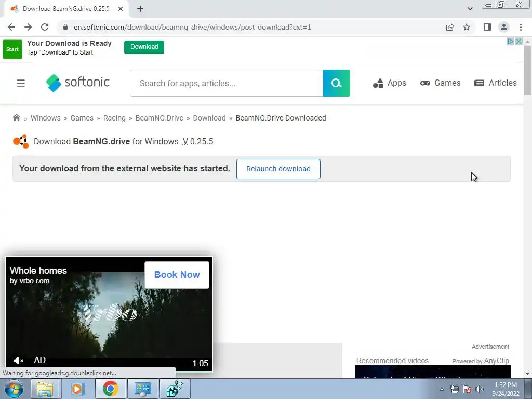This screenshot has width=532, height=399.
Task: Open the Chrome three-dot menu
Action: click(x=521, y=27)
